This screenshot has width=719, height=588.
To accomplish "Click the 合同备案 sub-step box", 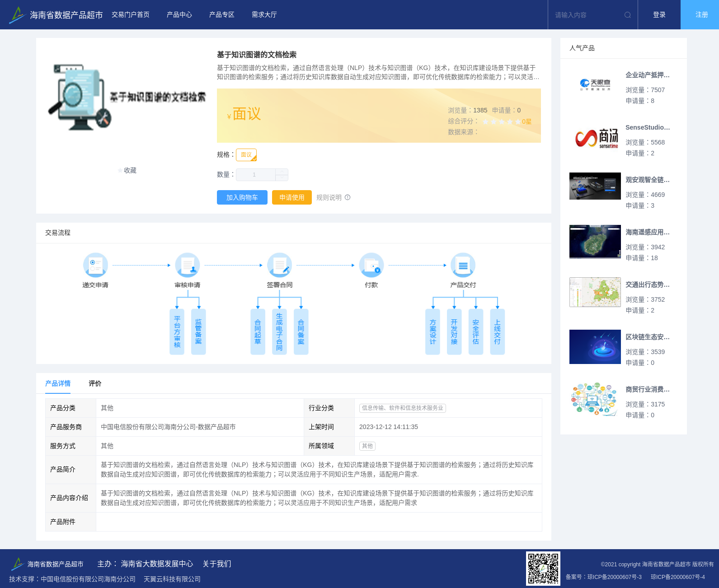I will tap(301, 332).
